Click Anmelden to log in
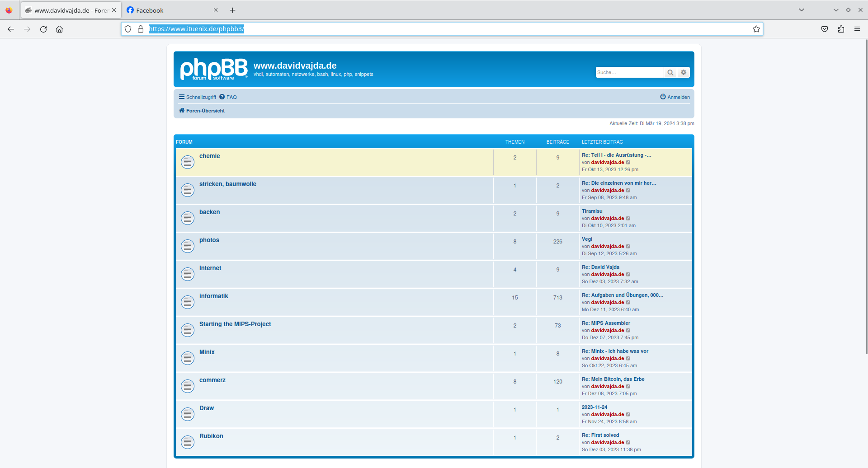The height and width of the screenshot is (468, 868). click(x=675, y=97)
